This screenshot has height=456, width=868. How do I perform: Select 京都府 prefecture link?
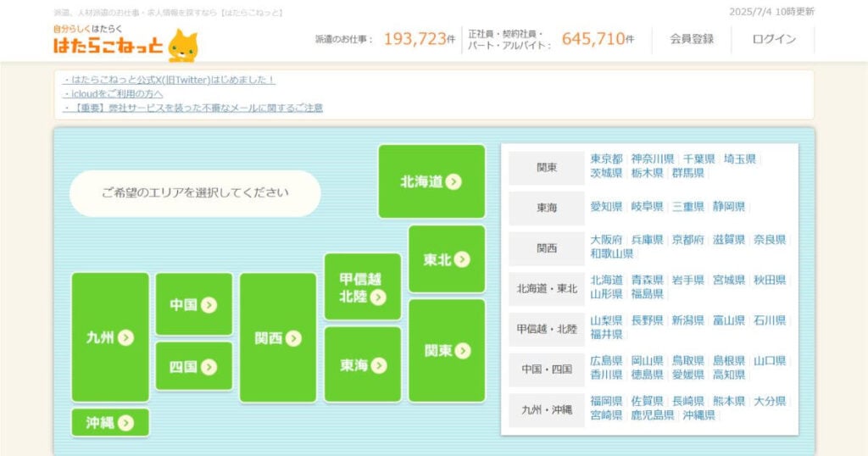pyautogui.click(x=688, y=240)
